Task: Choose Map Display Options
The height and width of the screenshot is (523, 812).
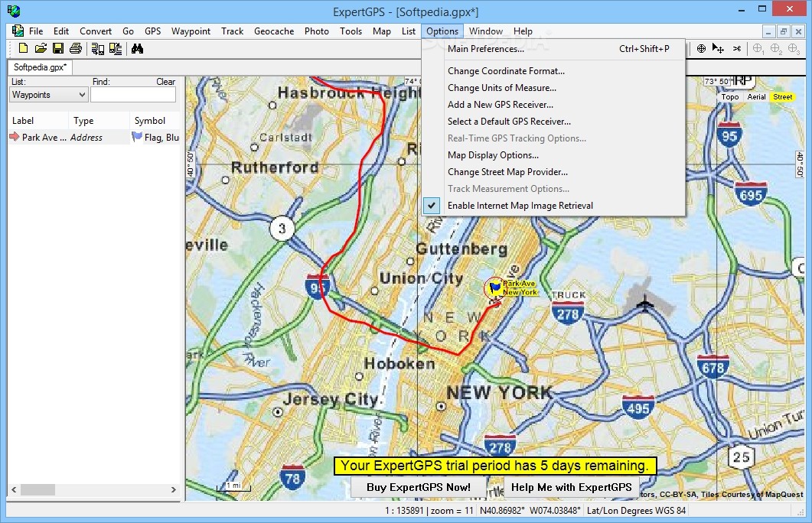Action: (x=553, y=155)
